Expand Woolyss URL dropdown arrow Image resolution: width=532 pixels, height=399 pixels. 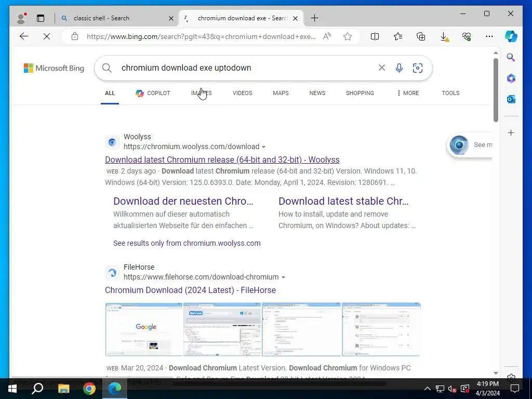pos(263,147)
